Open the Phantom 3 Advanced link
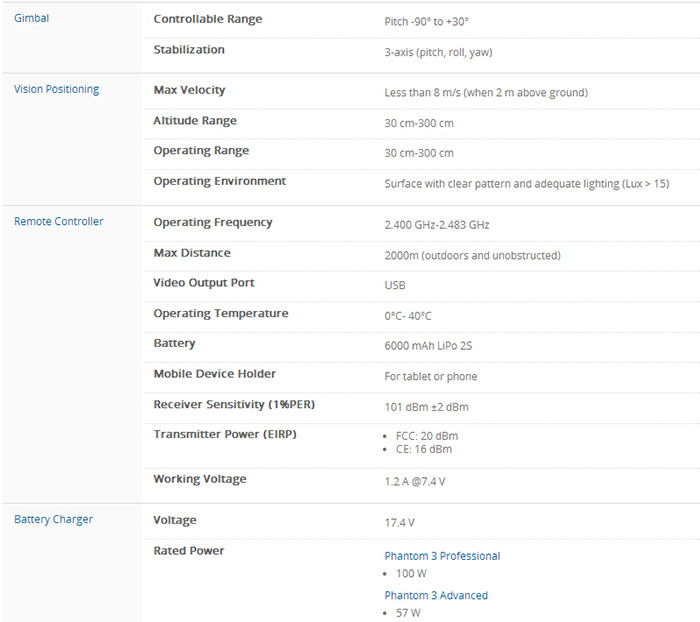The width and height of the screenshot is (700, 622). (436, 595)
